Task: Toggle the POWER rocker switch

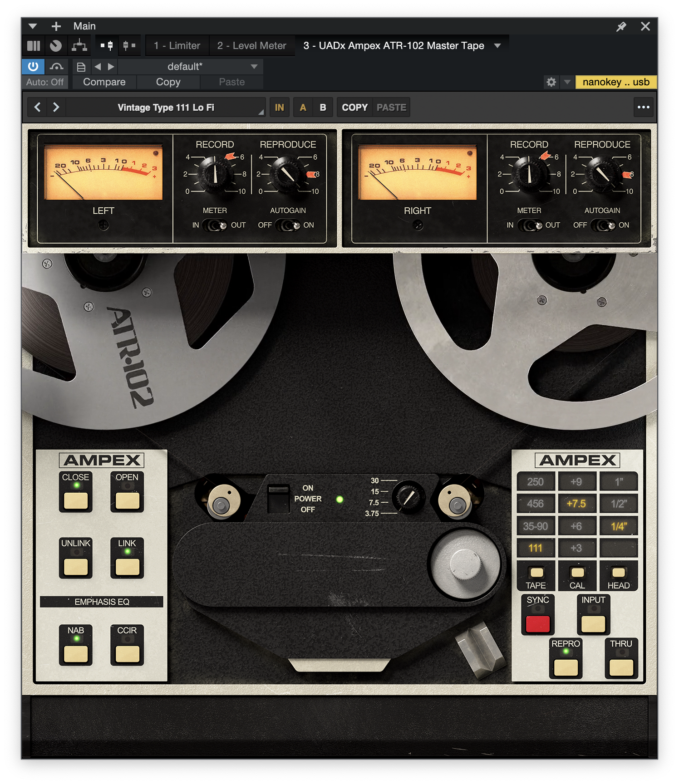Action: tap(278, 499)
